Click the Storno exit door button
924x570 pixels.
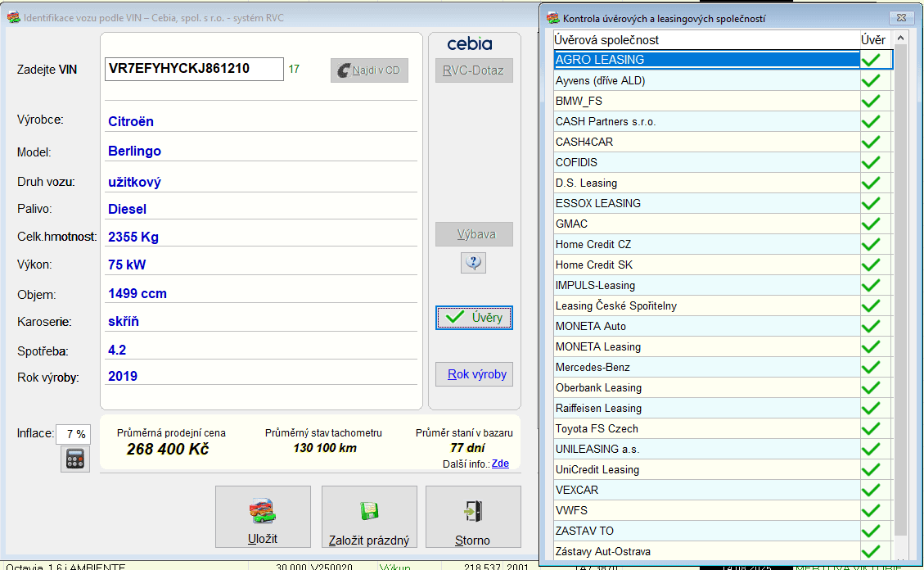click(x=473, y=517)
